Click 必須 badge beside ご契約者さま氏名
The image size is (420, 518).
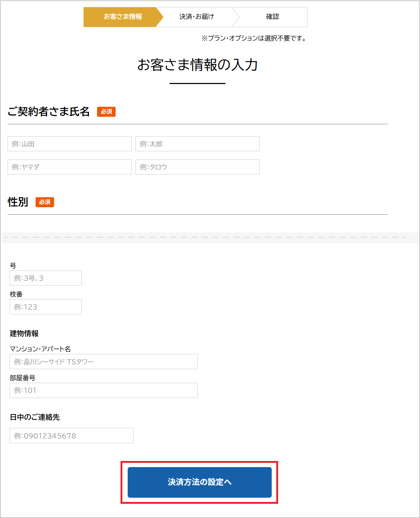tap(106, 112)
